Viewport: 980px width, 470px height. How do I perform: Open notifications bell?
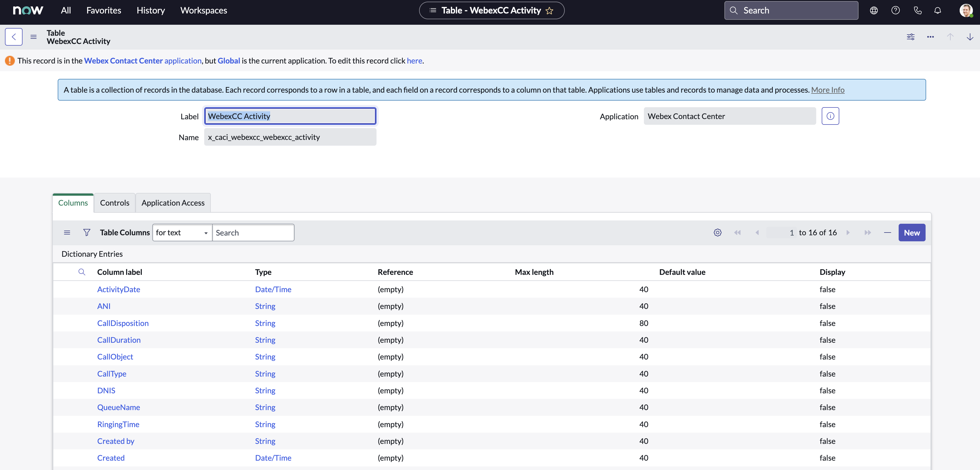937,11
